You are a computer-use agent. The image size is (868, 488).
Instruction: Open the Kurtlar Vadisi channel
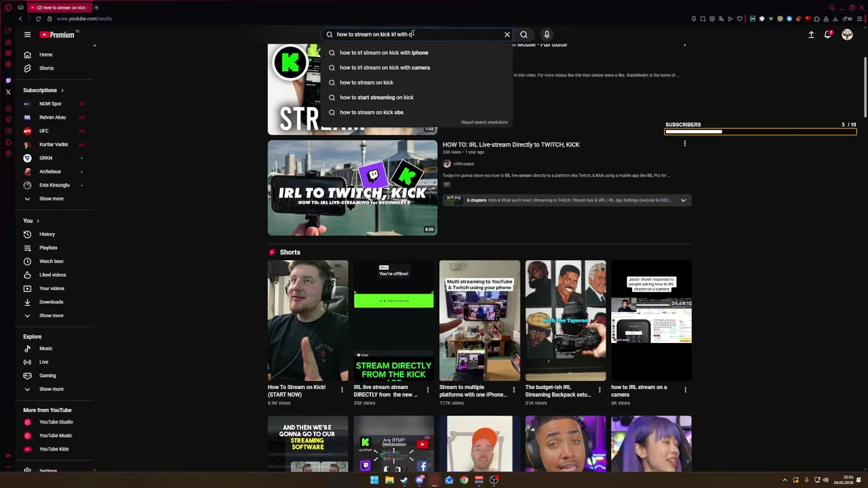(53, 144)
